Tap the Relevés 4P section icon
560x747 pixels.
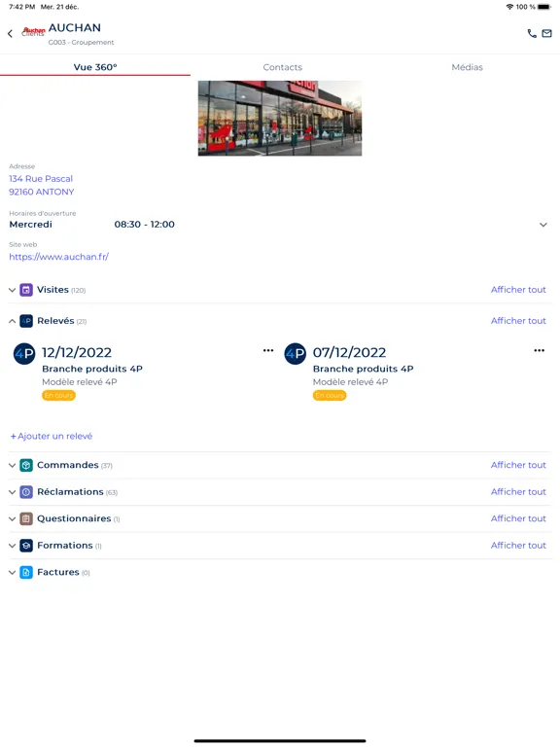point(26,321)
